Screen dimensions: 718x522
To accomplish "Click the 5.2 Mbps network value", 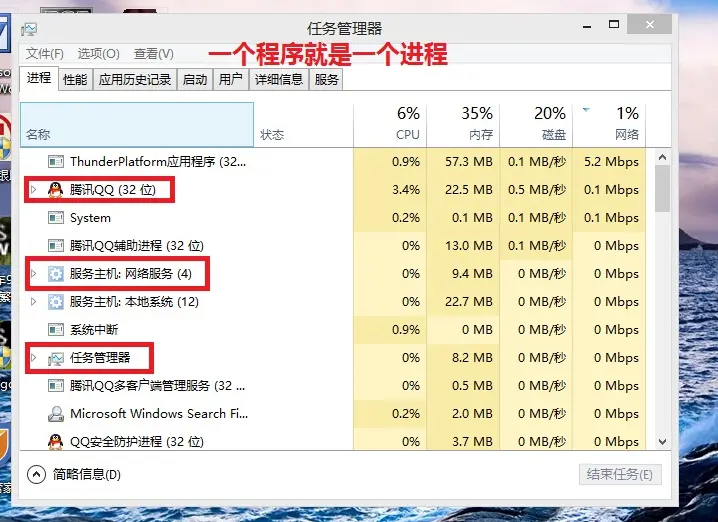I will click(x=611, y=162).
